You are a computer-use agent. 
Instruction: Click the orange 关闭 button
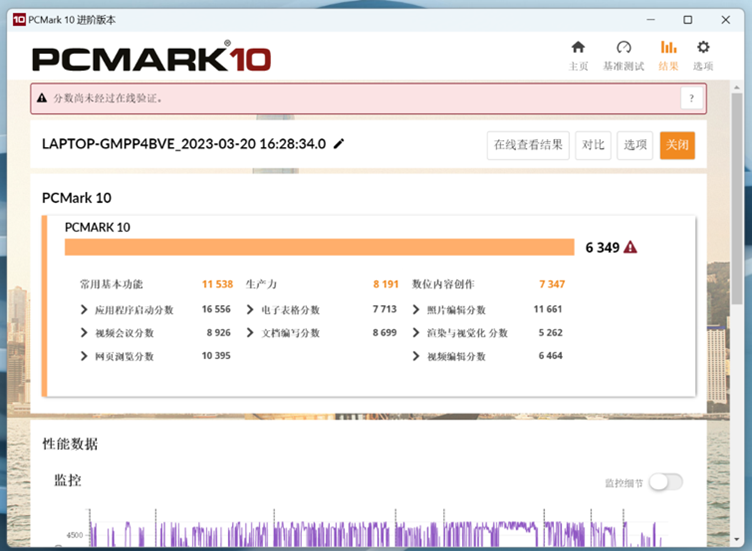[677, 145]
